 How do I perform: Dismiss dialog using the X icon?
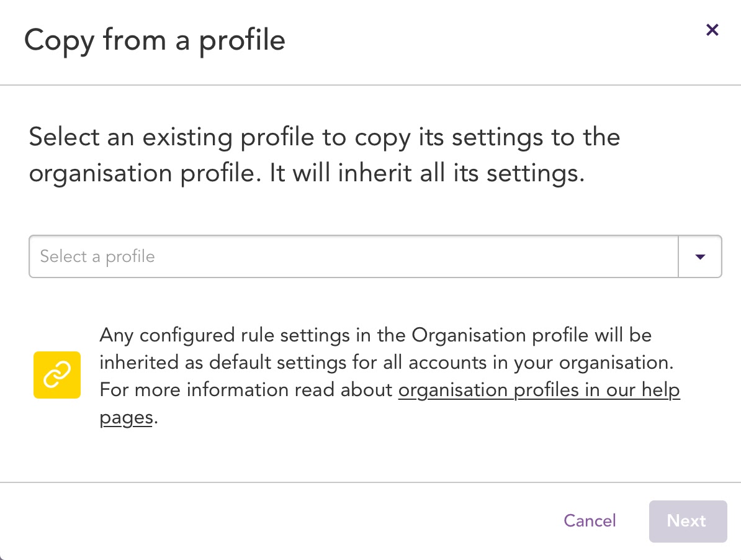(712, 30)
